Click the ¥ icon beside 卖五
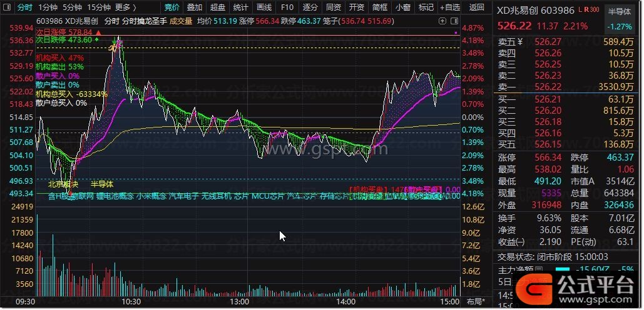This screenshot has height=310, width=644. [x=520, y=41]
